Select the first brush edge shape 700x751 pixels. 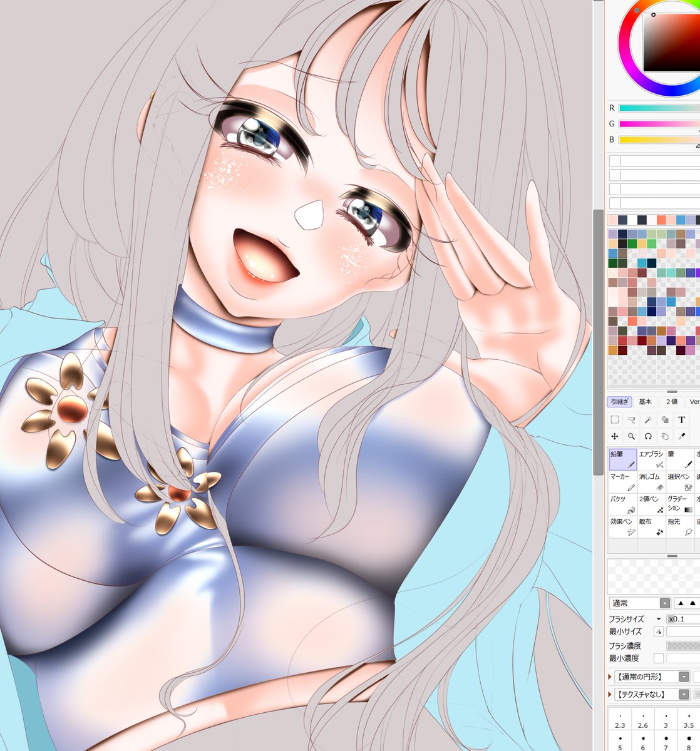tap(680, 603)
